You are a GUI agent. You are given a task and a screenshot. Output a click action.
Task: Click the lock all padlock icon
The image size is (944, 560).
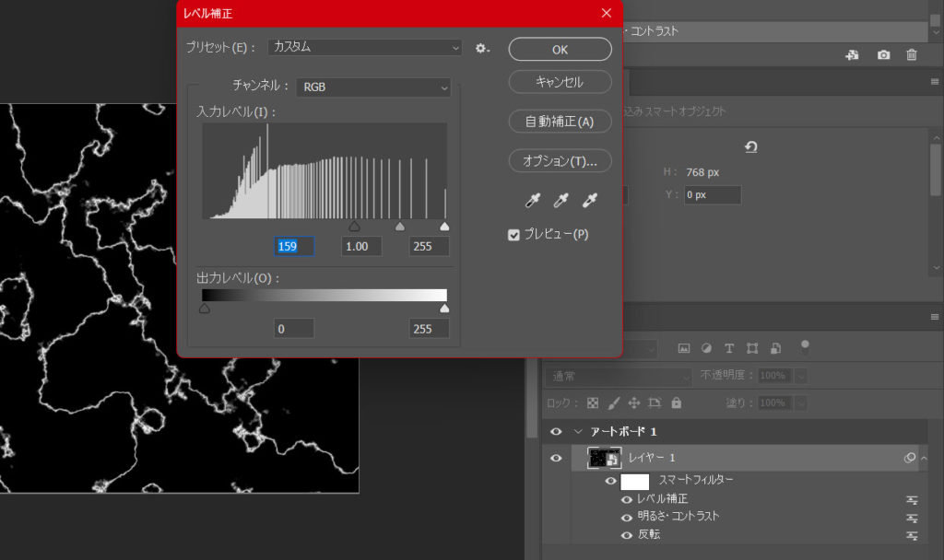pos(677,402)
